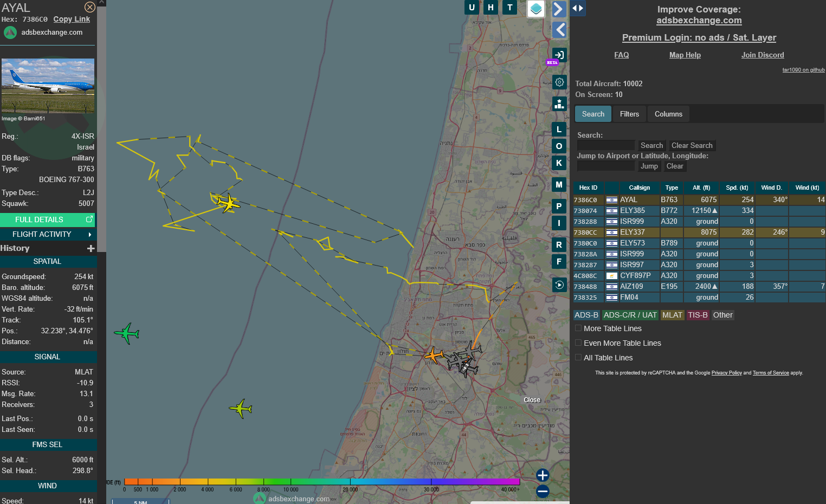Toggle the K map button
The width and height of the screenshot is (826, 504).
tap(559, 163)
